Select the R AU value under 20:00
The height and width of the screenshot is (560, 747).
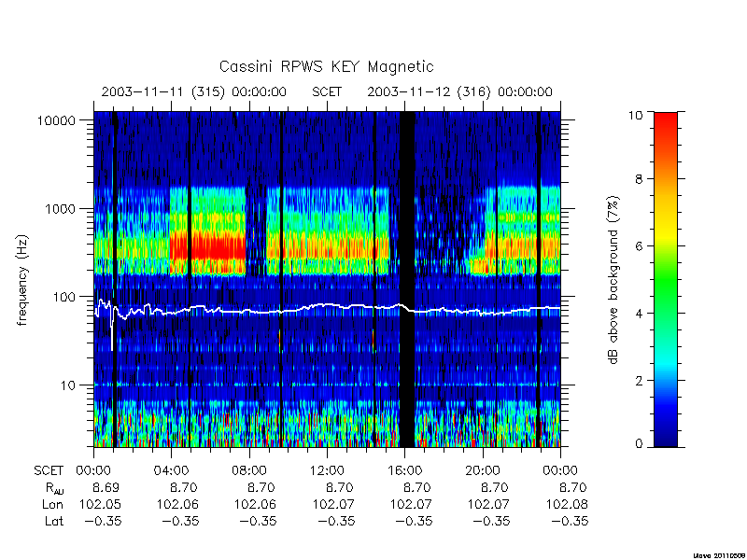tap(495, 488)
